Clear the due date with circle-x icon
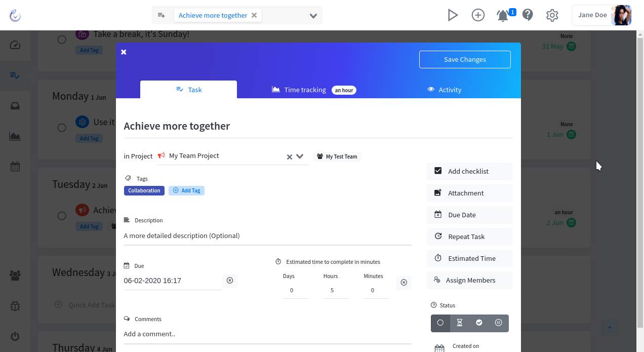Viewport: 644px width, 352px height. click(x=230, y=280)
